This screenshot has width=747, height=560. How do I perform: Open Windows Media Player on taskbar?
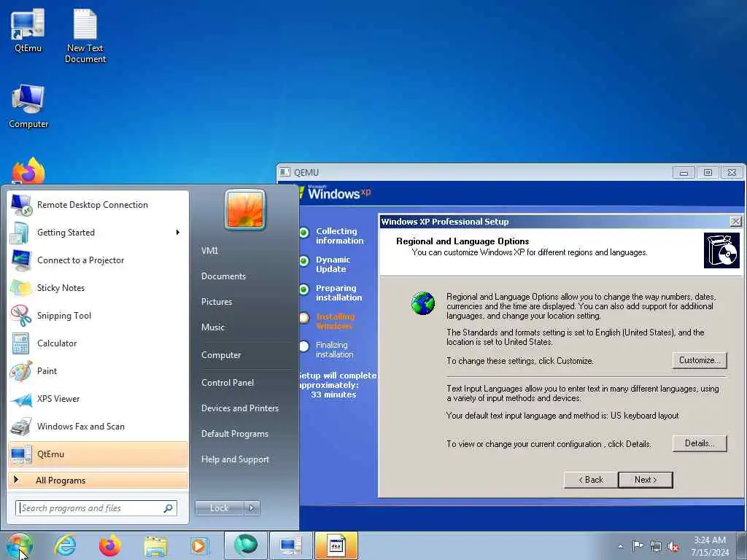click(198, 545)
